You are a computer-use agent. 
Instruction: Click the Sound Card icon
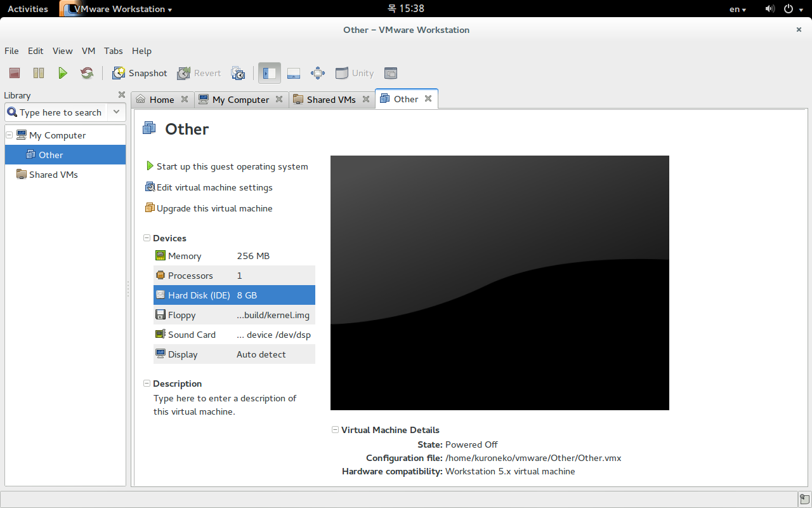tap(160, 334)
